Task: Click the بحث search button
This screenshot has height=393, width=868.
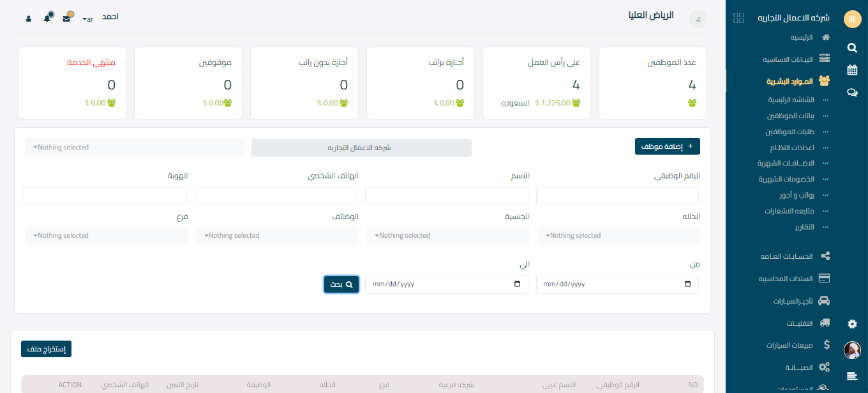Action: pos(341,284)
